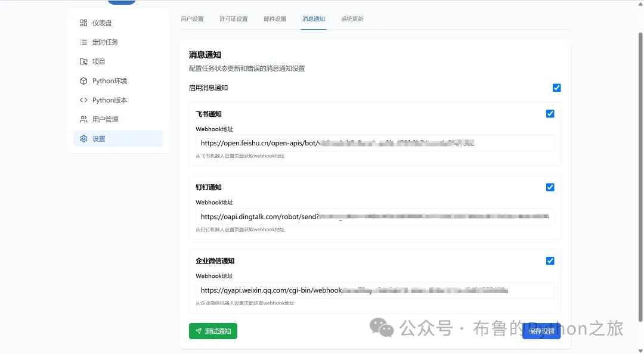Click the 用户管理 users icon
The height and width of the screenshot is (354, 644).
pos(83,120)
